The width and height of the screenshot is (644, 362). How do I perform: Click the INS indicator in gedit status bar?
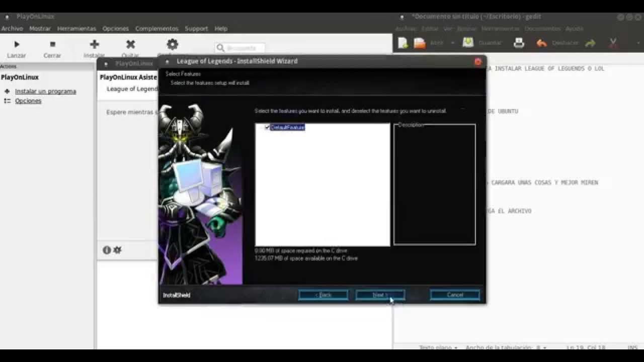[632, 347]
